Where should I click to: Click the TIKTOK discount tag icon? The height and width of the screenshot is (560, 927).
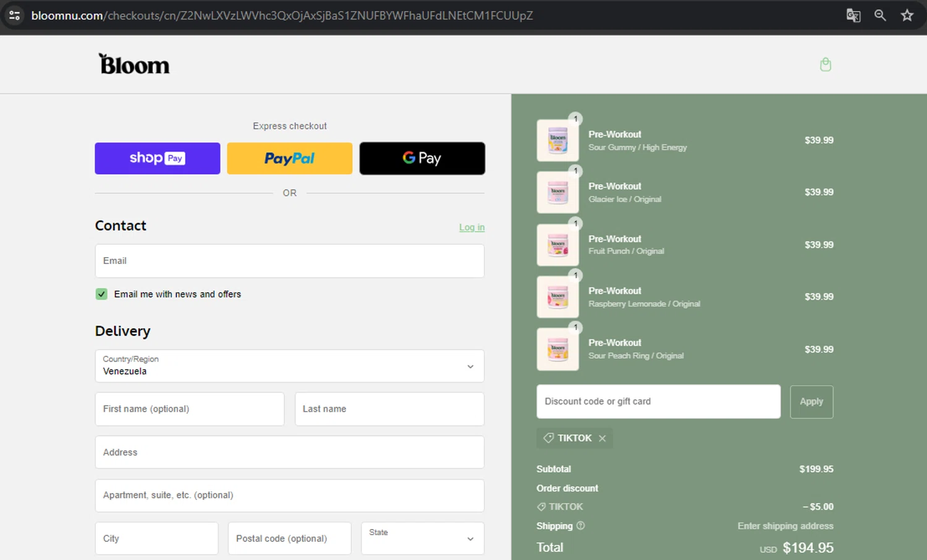pyautogui.click(x=548, y=438)
